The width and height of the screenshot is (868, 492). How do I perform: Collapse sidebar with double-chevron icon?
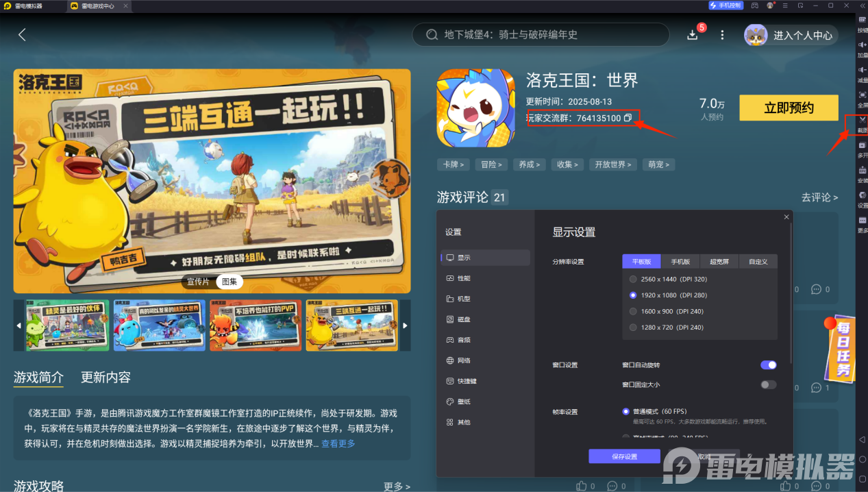(x=862, y=5)
